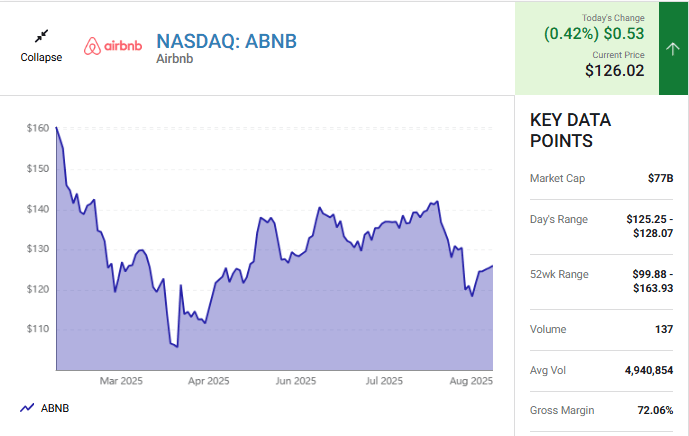Open the NASDAQ: ABNB ticker link
The height and width of the screenshot is (436, 689).
point(226,41)
